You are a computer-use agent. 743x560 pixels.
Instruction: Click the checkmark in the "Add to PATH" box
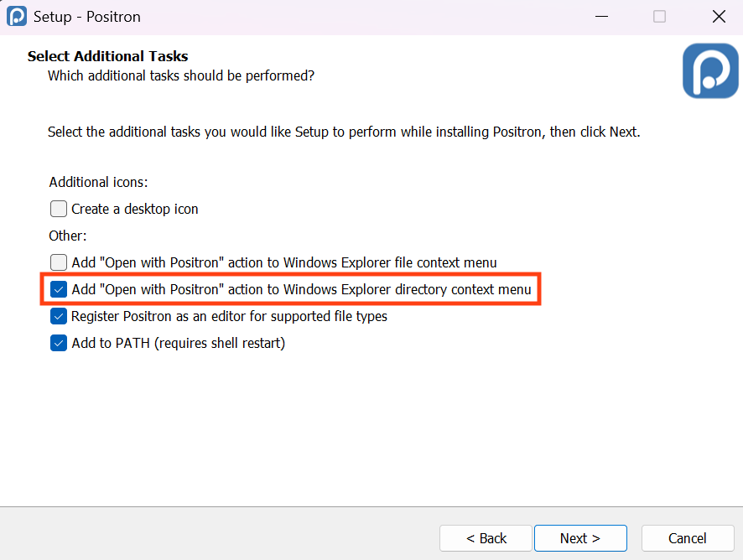58,343
